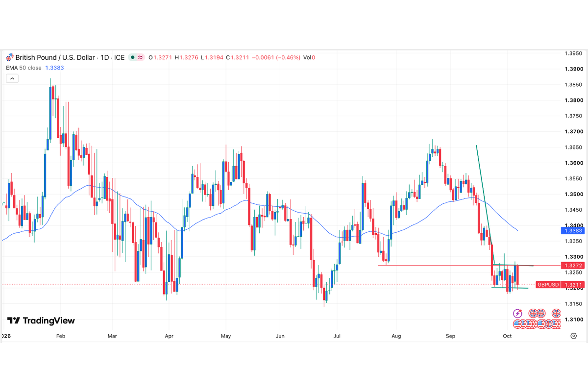Click the 1.3700 price axis label
The width and height of the screenshot is (588, 392).
(573, 132)
